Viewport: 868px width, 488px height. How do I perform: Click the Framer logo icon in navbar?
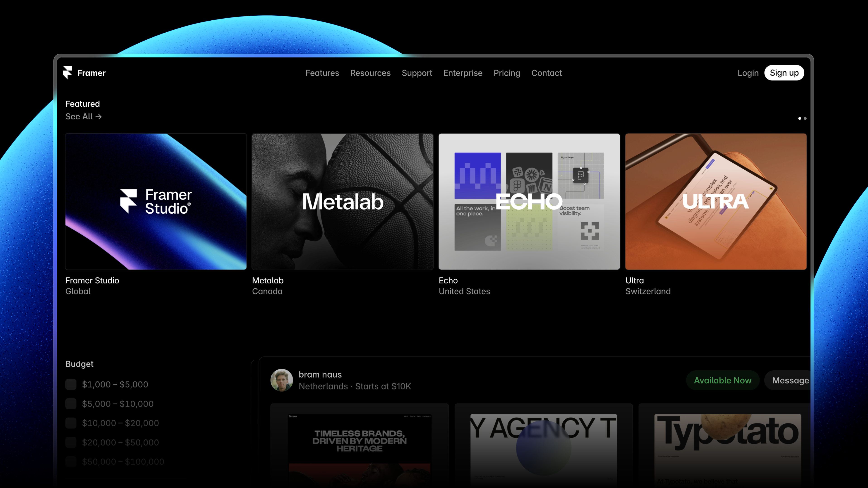[x=67, y=73]
